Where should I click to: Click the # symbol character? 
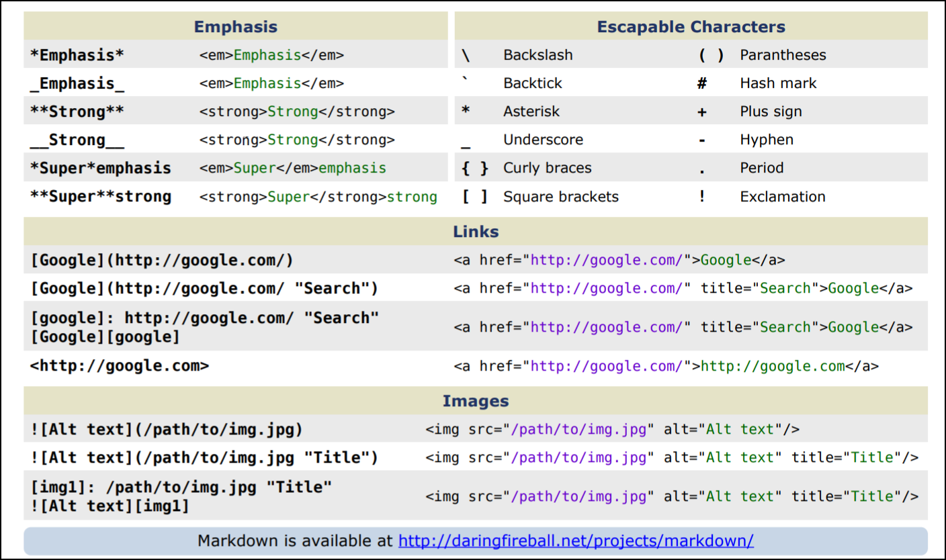tap(702, 83)
